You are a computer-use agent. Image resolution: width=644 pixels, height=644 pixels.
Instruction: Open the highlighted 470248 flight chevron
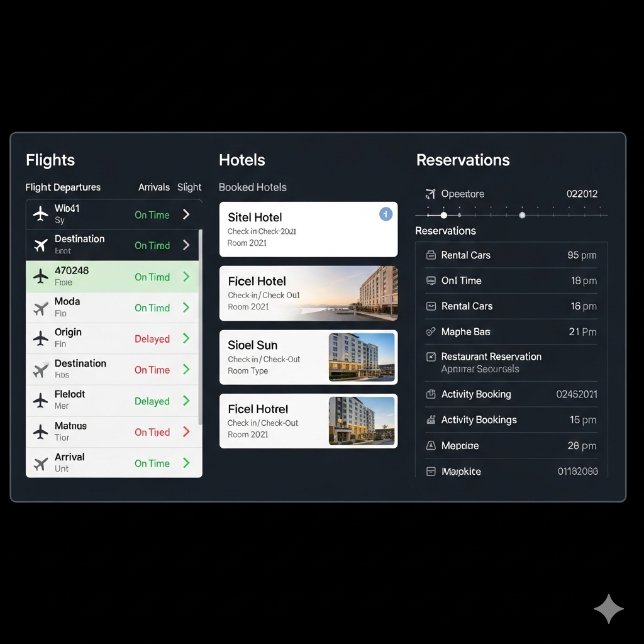coord(186,277)
